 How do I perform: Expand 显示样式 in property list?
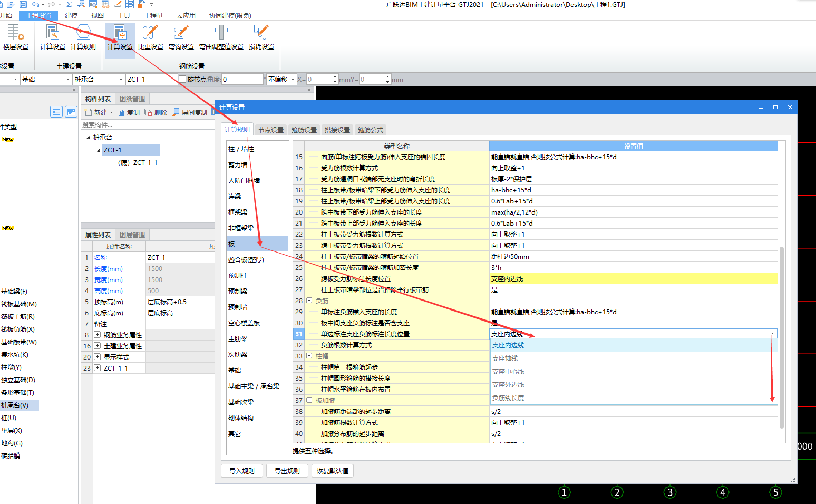tap(98, 357)
